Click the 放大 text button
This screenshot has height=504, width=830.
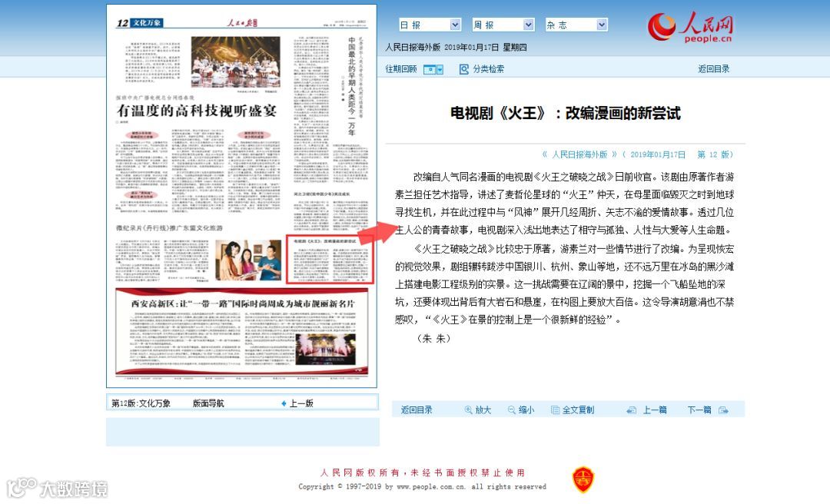483,409
